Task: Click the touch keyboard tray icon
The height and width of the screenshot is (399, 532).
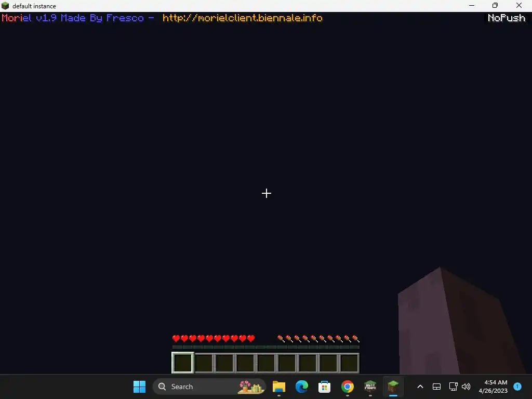Action: (x=436, y=387)
